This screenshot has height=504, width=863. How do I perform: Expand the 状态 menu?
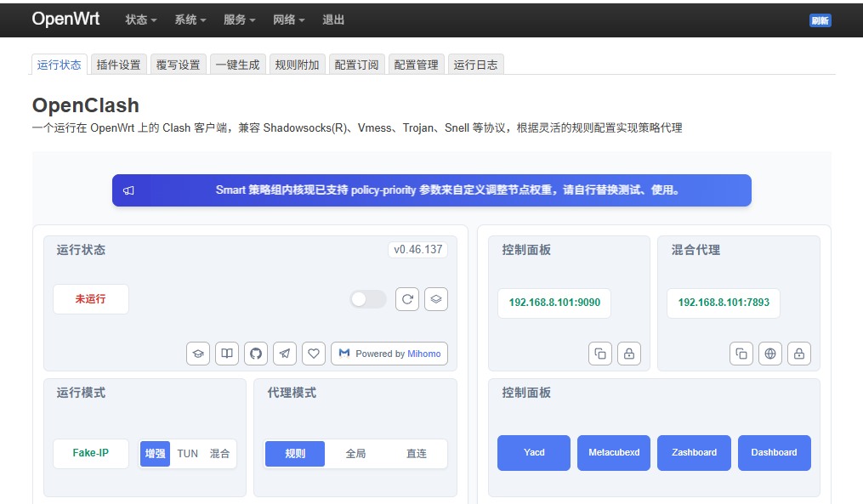[141, 20]
